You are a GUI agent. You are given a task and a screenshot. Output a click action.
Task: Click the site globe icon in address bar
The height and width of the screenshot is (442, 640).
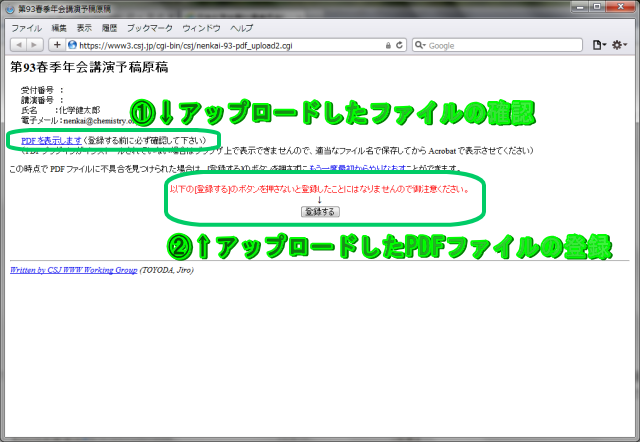(x=73, y=45)
